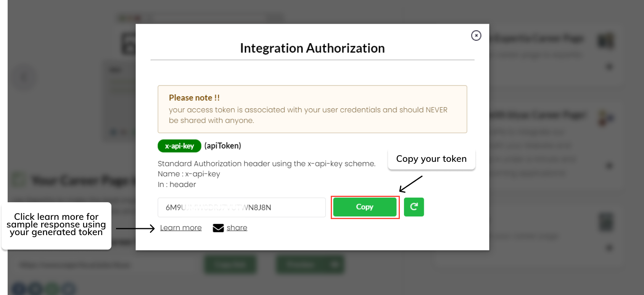Click the plus icon on the top-right card

tap(609, 67)
